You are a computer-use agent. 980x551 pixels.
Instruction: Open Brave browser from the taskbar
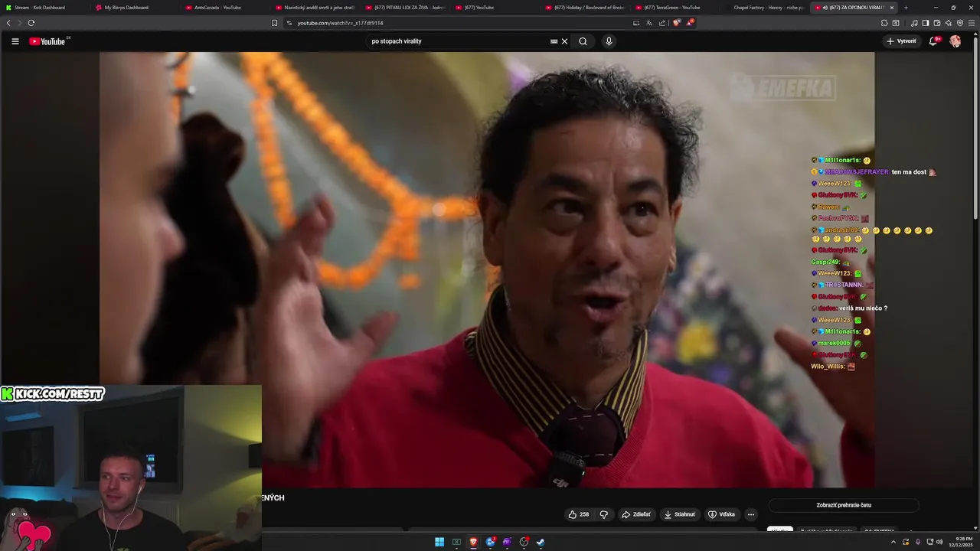point(473,542)
